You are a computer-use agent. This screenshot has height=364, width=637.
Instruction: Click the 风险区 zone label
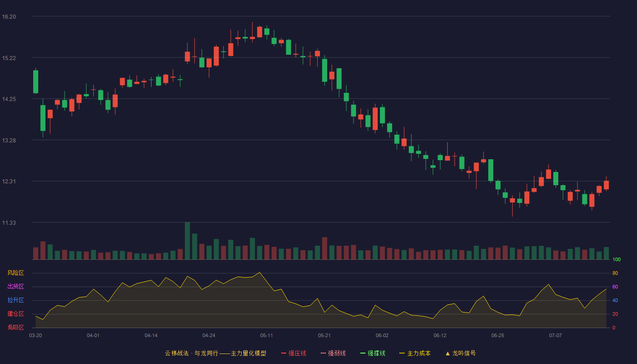coord(15,273)
